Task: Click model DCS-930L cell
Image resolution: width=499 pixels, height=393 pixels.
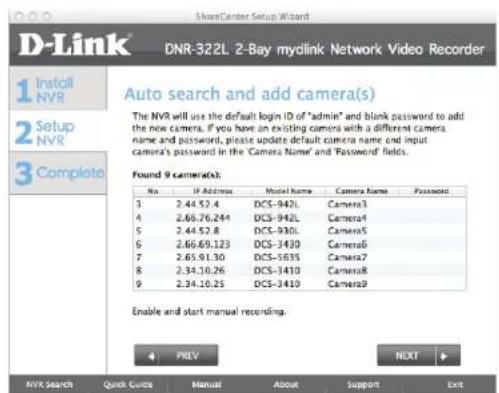Action: tap(277, 231)
